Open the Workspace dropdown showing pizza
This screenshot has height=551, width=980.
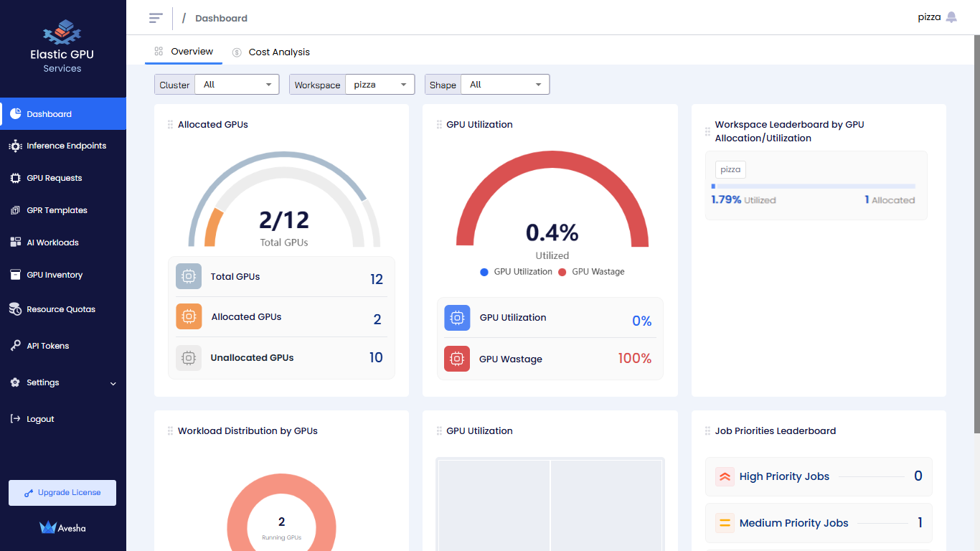pyautogui.click(x=380, y=85)
